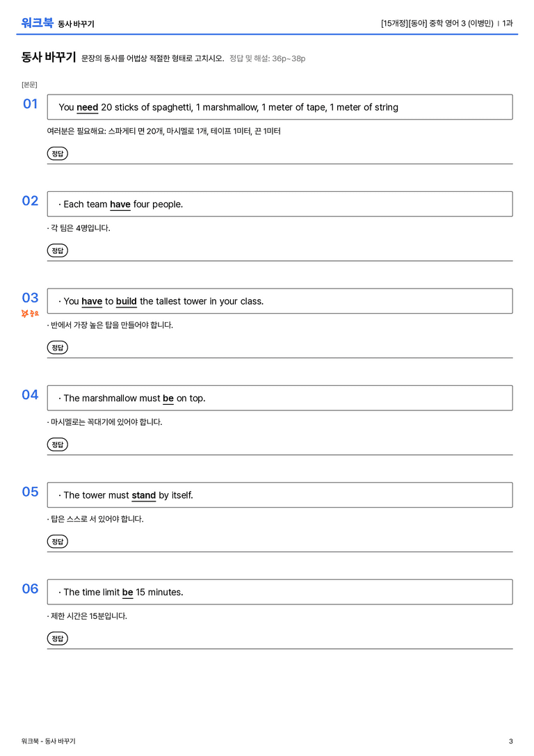Click the page number 3 in footer
The width and height of the screenshot is (534, 756).
511,741
